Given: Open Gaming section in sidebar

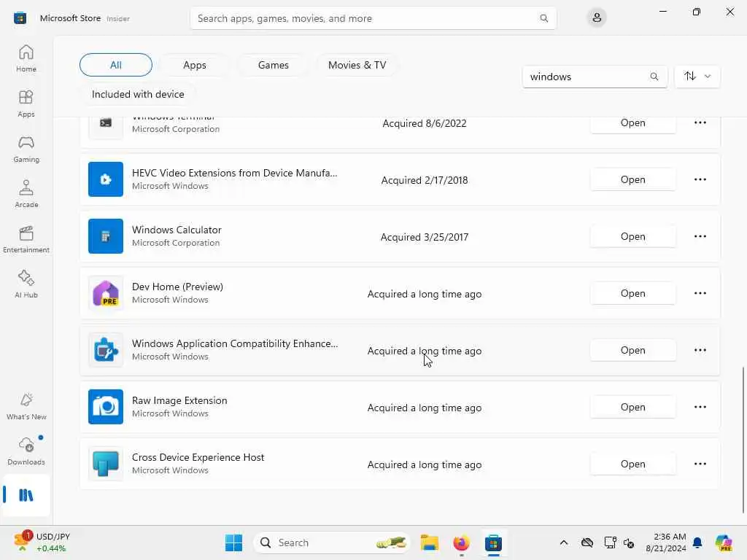Looking at the screenshot, I should pos(26,149).
